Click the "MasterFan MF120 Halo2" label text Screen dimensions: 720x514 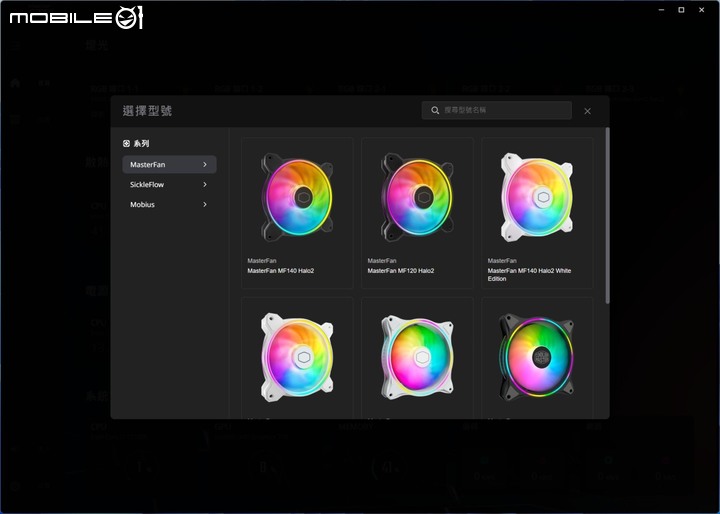(x=400, y=271)
